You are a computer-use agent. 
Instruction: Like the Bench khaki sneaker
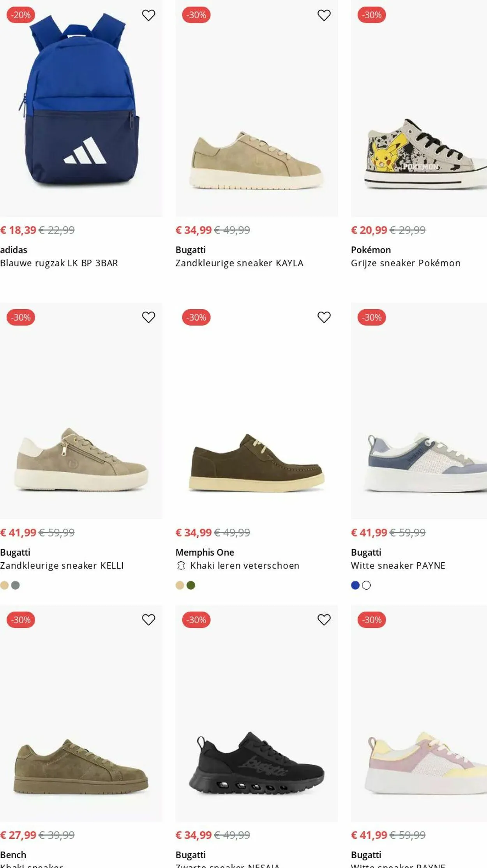[x=148, y=620]
